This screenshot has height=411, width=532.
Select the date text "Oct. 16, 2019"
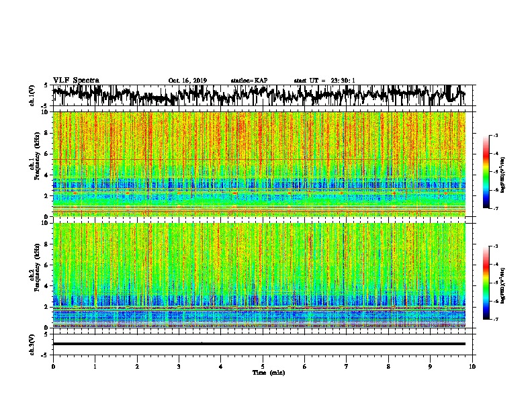(187, 81)
